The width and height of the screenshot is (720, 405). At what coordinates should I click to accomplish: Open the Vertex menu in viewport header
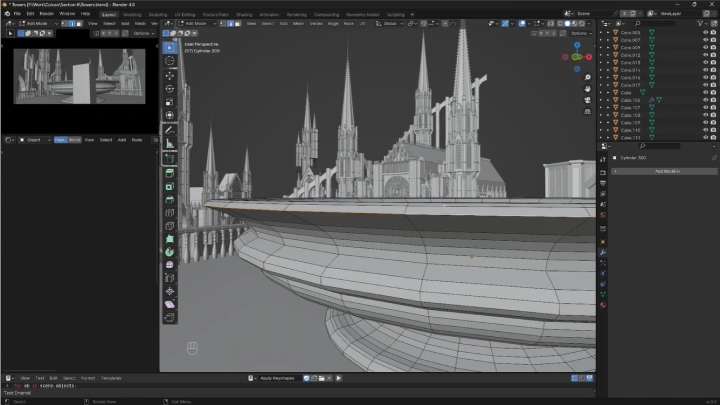pyautogui.click(x=316, y=23)
